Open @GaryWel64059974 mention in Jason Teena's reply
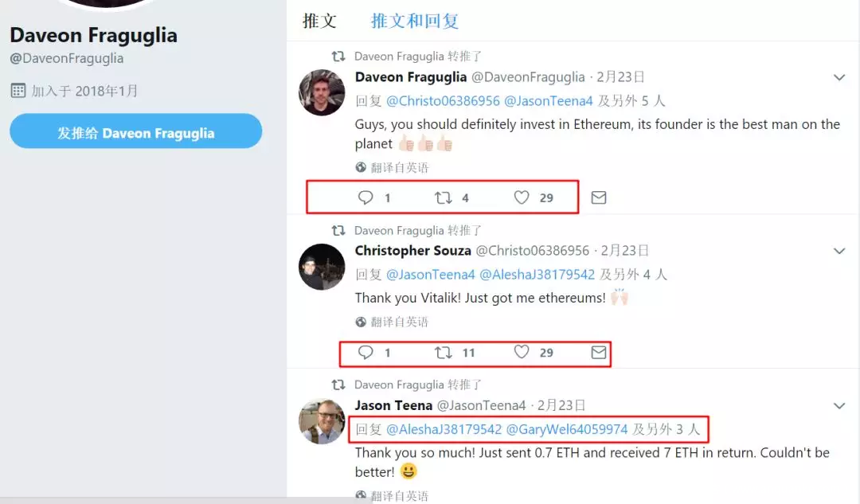The image size is (860, 504). 567,429
